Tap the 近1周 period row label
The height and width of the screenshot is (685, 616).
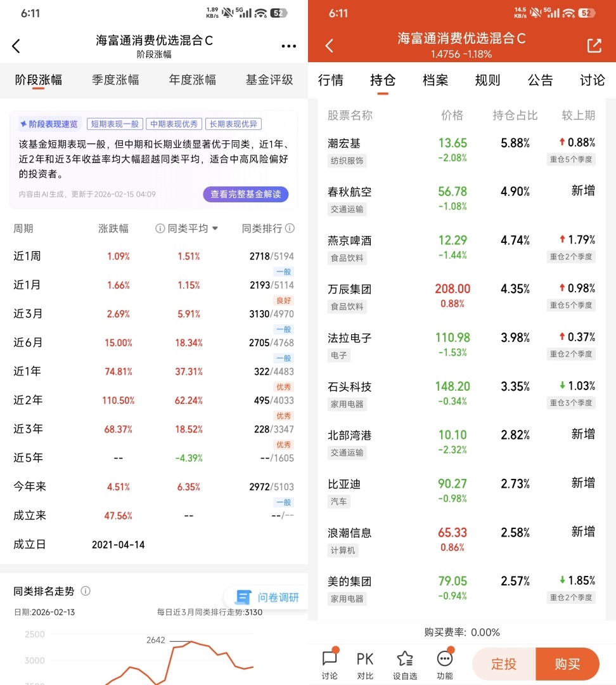pyautogui.click(x=27, y=256)
